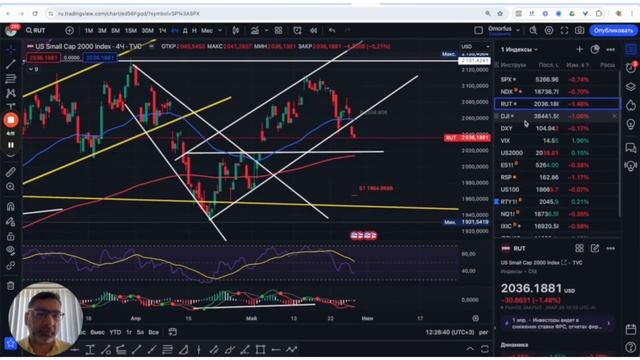
Task: Pause the recording
Action: click(11, 144)
